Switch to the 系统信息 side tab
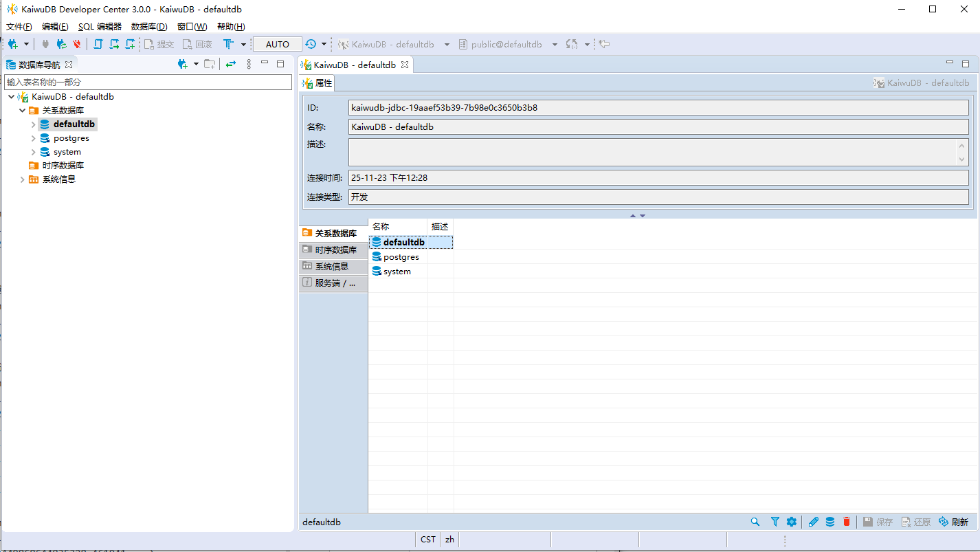Screen dimensions: 980x552 pyautogui.click(x=333, y=266)
